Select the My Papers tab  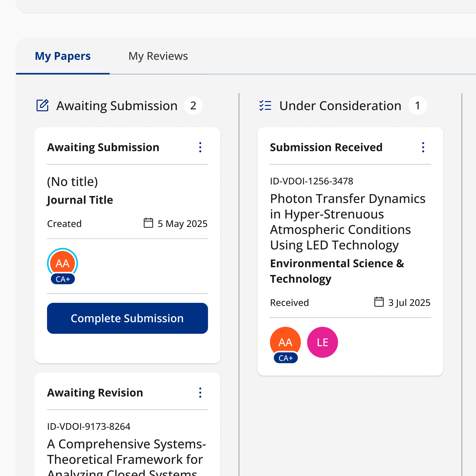[x=62, y=56]
